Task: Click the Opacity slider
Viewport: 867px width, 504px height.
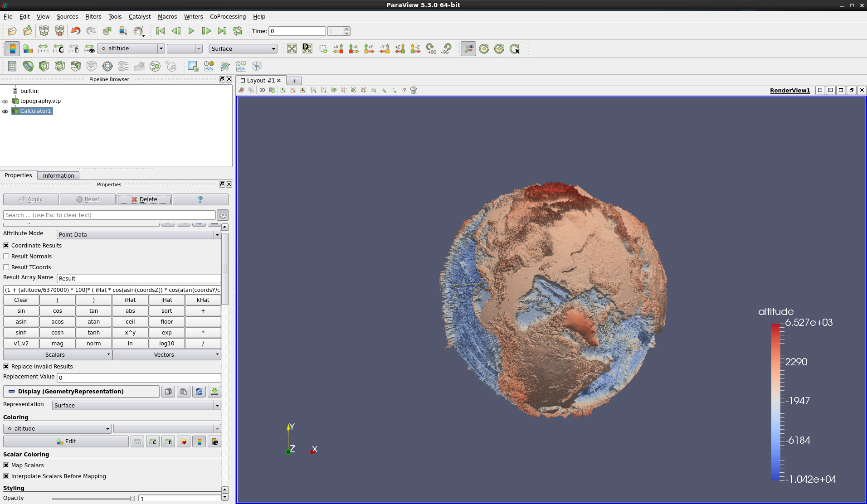Action: click(93, 499)
